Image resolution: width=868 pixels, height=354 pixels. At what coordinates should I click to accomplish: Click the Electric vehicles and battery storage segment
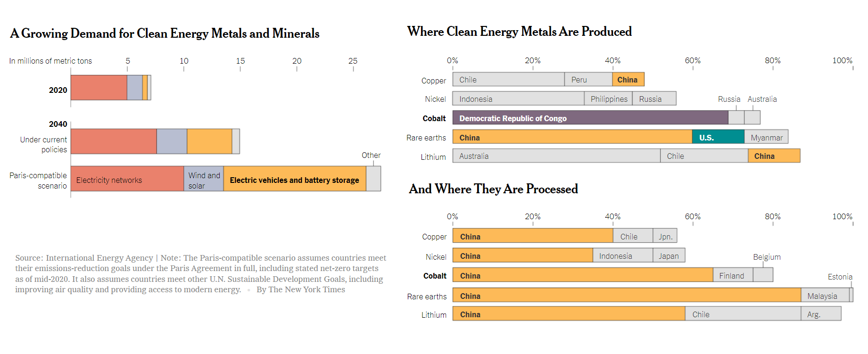[294, 179]
